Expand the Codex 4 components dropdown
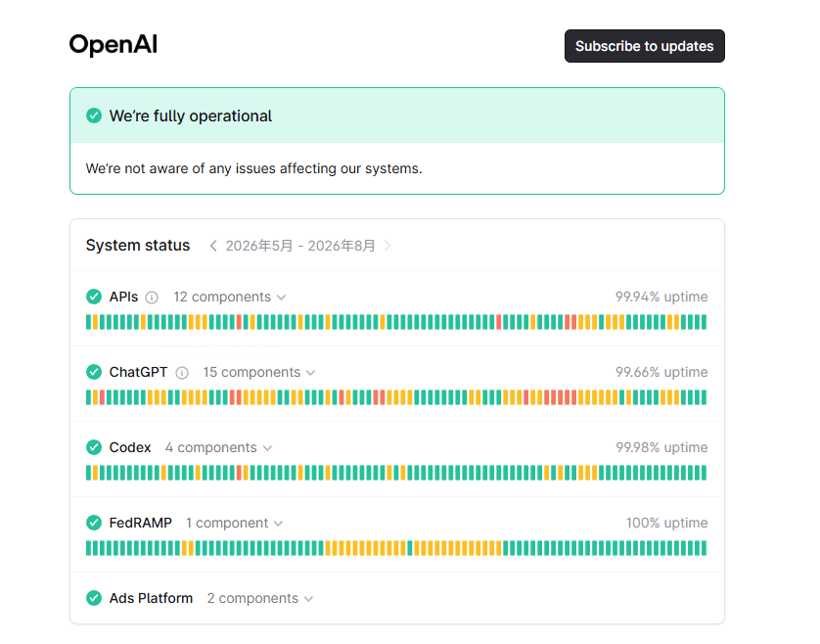 [218, 448]
